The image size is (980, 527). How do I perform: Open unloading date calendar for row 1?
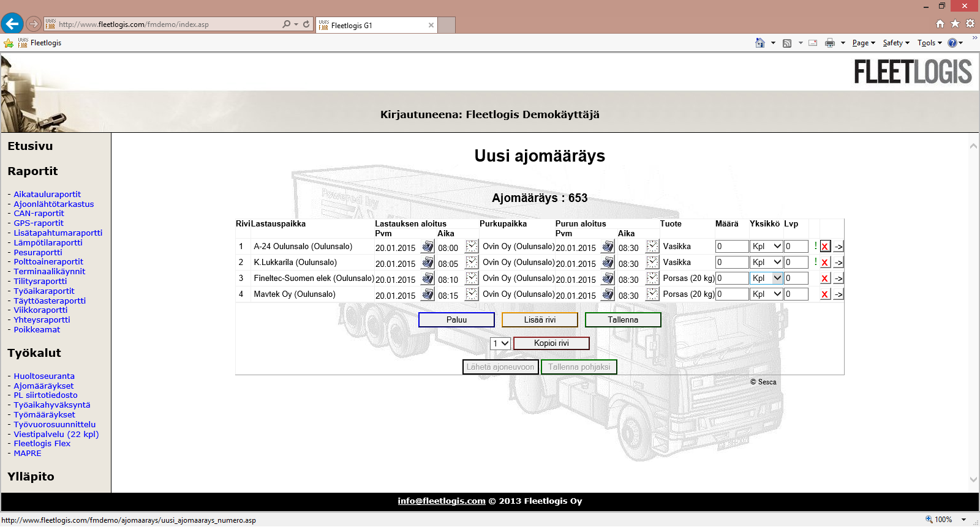click(608, 247)
